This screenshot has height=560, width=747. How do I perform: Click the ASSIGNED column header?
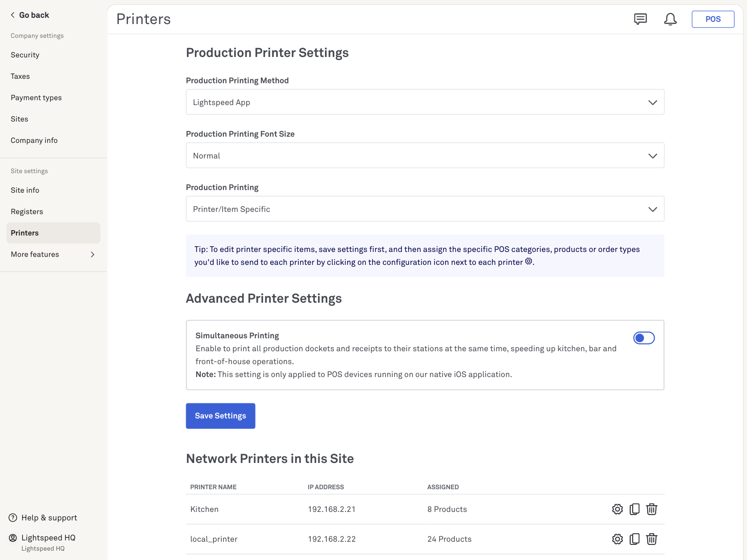[x=443, y=487]
